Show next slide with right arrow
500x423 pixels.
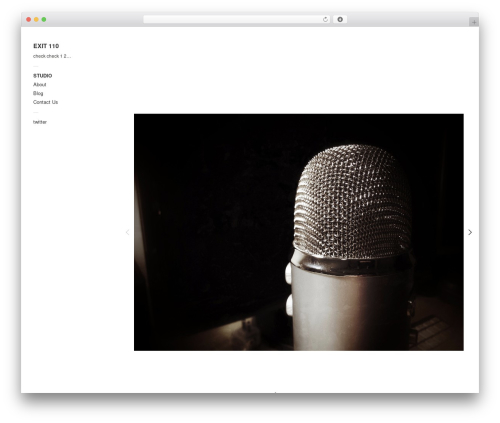point(470,232)
